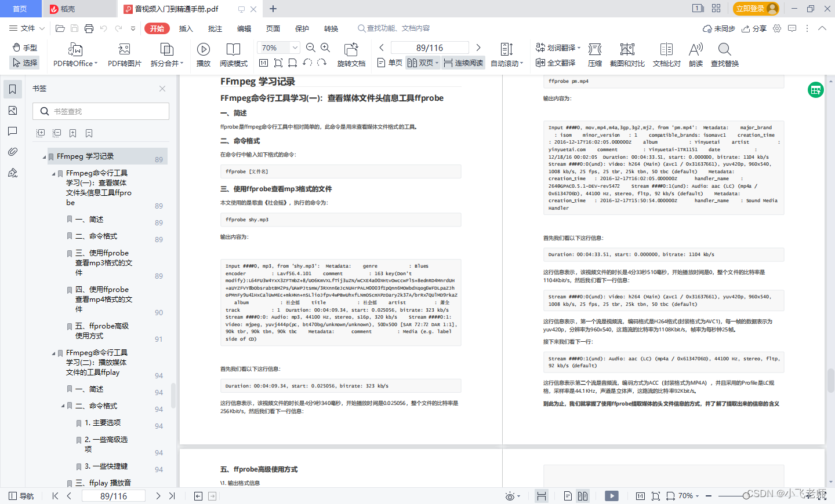The width and height of the screenshot is (835, 504).
Task: Click 立即登录 button
Action: 756,9
